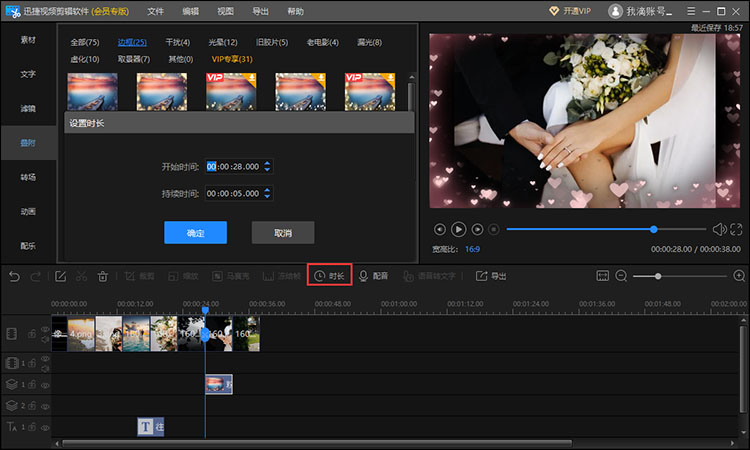Toggle picture-in-picture track 1 visibility
Screen dimensions: 750x450
click(x=45, y=359)
